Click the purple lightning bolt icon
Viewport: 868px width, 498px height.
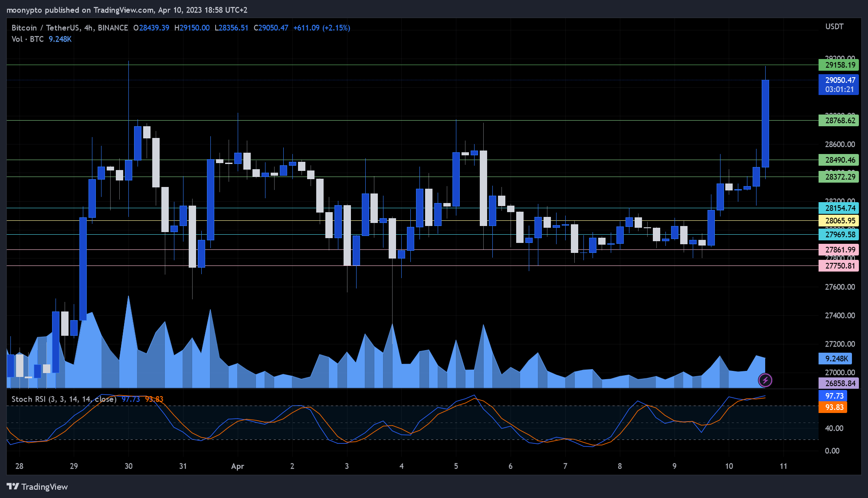point(765,380)
